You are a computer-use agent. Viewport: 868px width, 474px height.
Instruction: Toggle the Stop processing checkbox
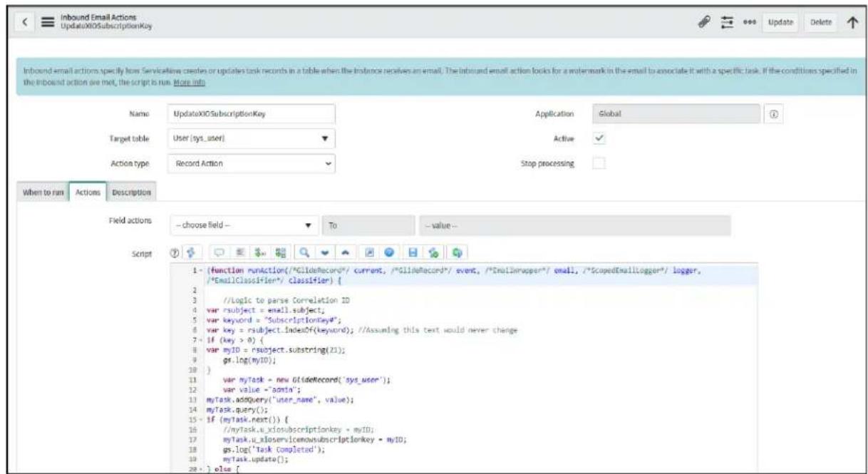tap(600, 164)
